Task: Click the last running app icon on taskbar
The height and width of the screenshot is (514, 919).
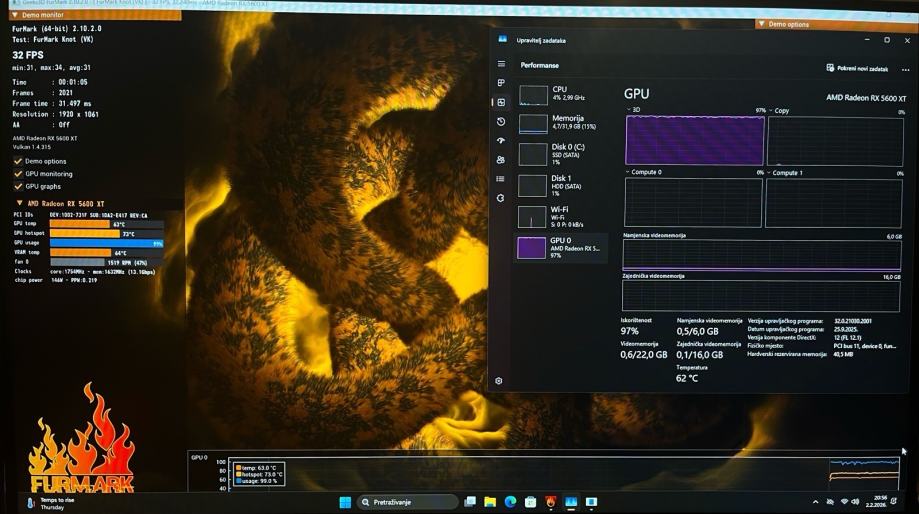Action: [591, 502]
